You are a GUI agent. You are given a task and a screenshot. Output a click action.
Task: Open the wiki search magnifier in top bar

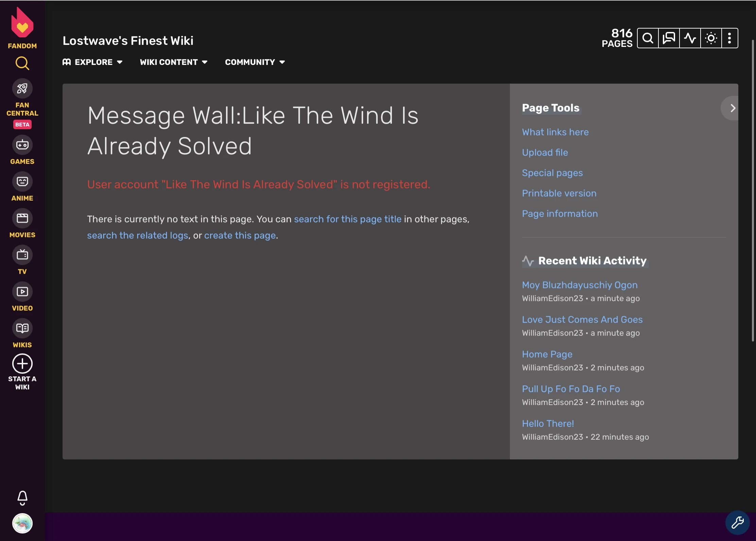(648, 38)
